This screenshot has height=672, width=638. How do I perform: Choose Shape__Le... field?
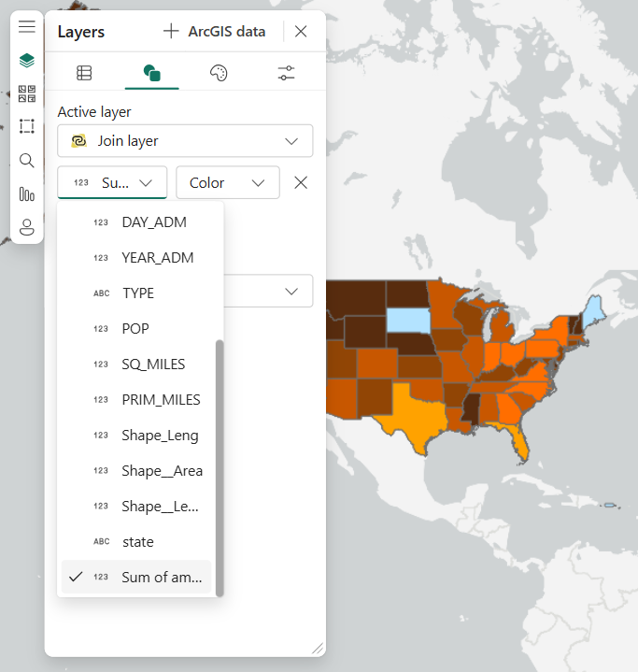click(136, 507)
